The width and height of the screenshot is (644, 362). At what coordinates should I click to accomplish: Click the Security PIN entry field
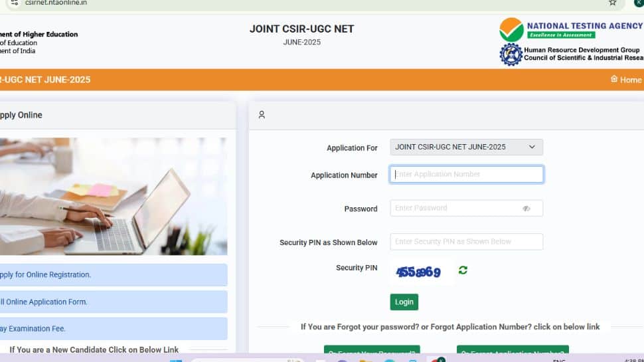click(x=466, y=242)
